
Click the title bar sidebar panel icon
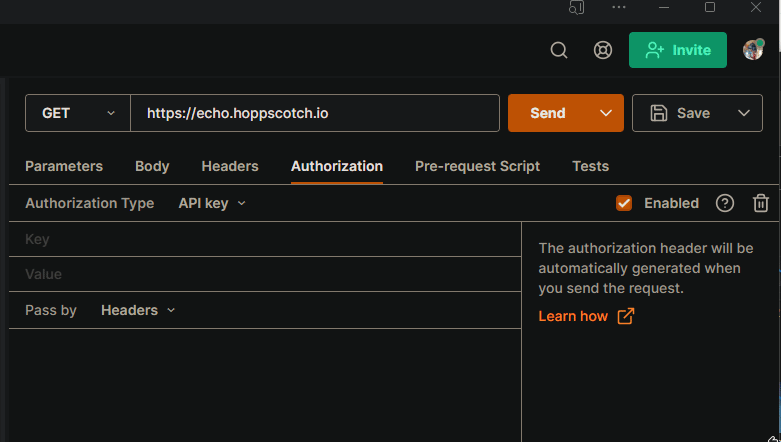577,7
